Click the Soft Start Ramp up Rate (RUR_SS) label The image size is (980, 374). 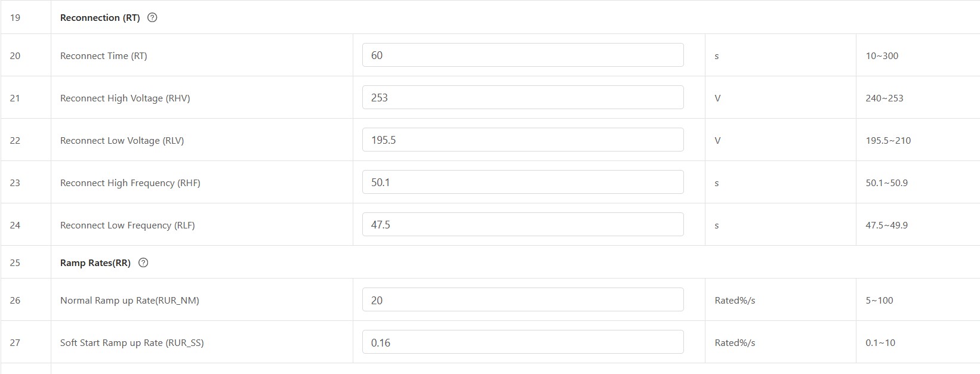(132, 343)
